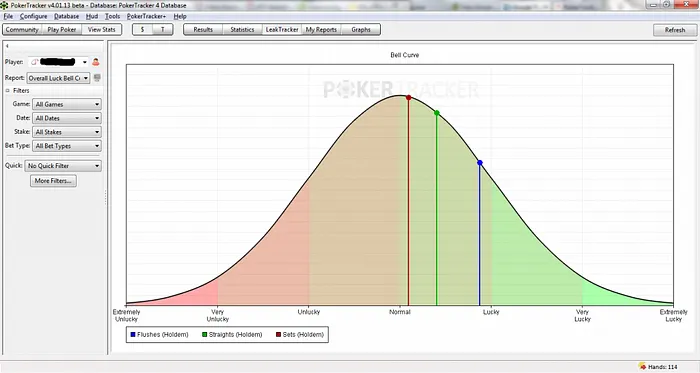
Task: Click the Very Lucky axis label
Action: click(x=582, y=315)
